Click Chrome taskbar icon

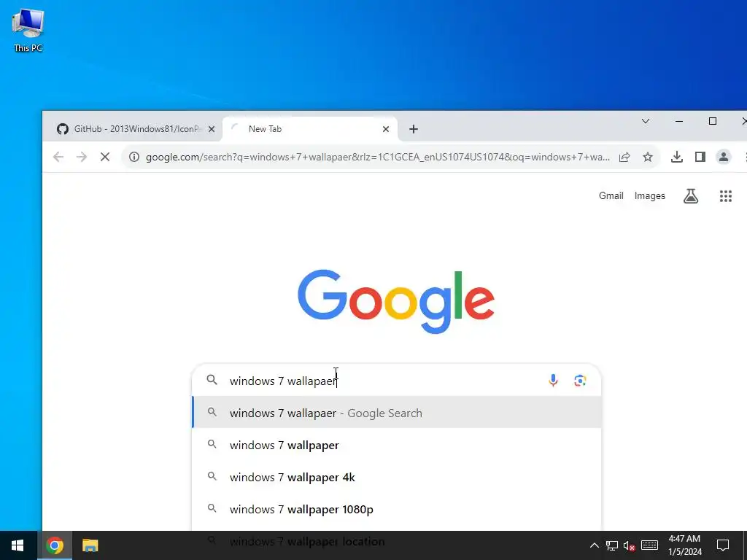click(x=54, y=545)
